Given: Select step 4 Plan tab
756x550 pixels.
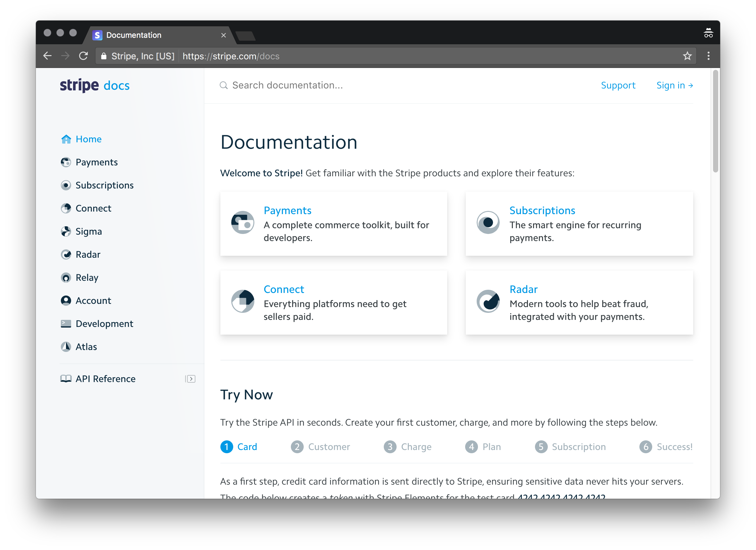Looking at the screenshot, I should (483, 446).
